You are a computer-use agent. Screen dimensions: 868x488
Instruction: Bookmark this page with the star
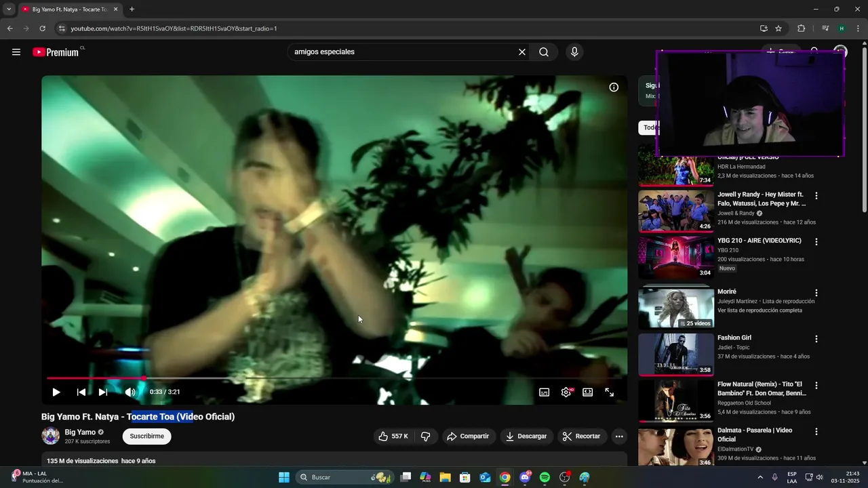778,28
